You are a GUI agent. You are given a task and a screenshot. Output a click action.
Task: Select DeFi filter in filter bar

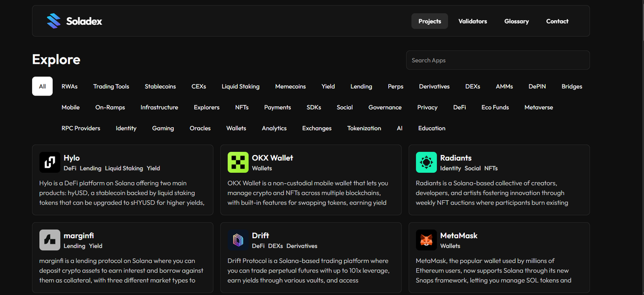click(459, 107)
